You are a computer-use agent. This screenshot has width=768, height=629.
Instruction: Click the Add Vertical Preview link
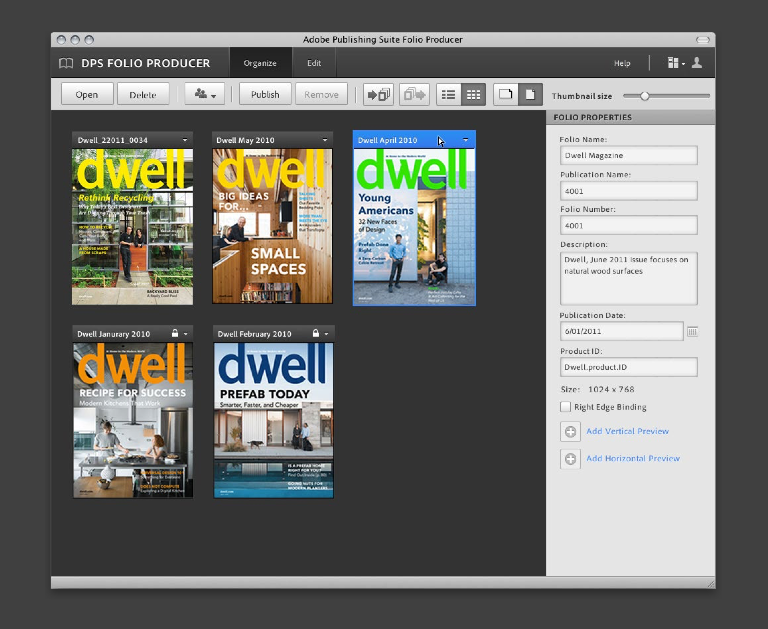point(627,431)
